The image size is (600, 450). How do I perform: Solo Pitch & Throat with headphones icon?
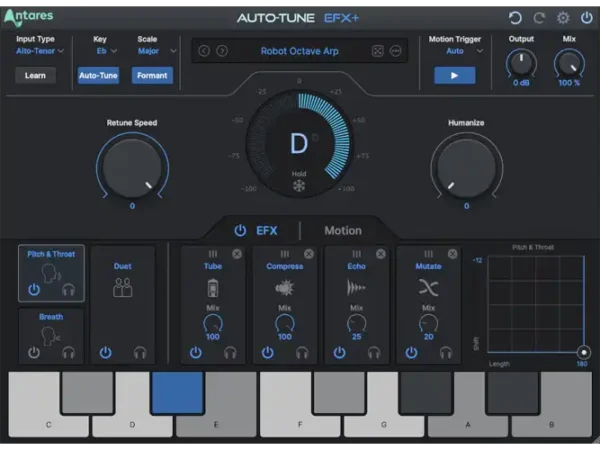(68, 290)
